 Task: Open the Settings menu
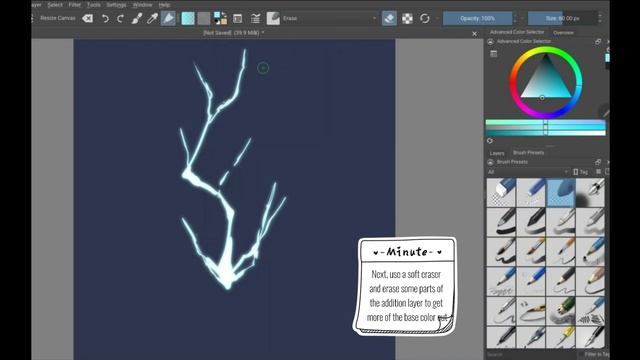[x=116, y=5]
